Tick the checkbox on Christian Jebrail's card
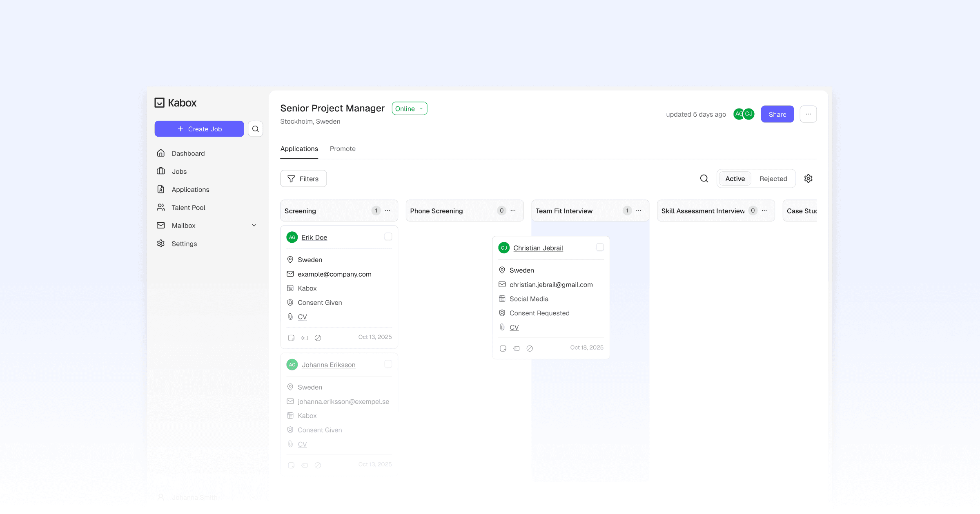Image resolution: width=980 pixels, height=514 pixels. coord(600,247)
